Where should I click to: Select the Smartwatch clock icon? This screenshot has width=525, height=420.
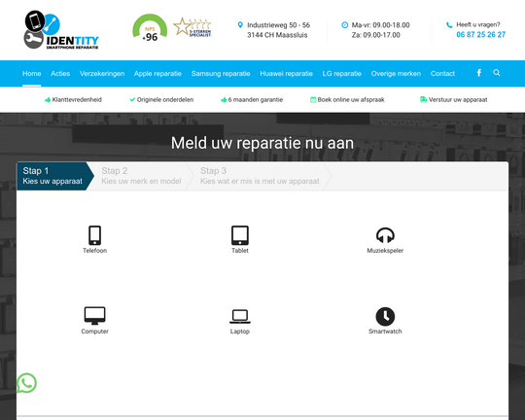pyautogui.click(x=385, y=316)
